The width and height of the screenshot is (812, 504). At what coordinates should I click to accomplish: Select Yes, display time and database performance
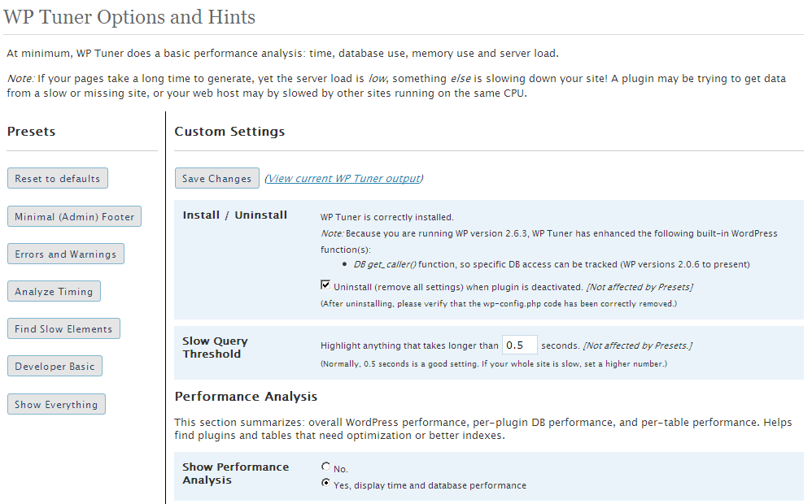(x=325, y=483)
